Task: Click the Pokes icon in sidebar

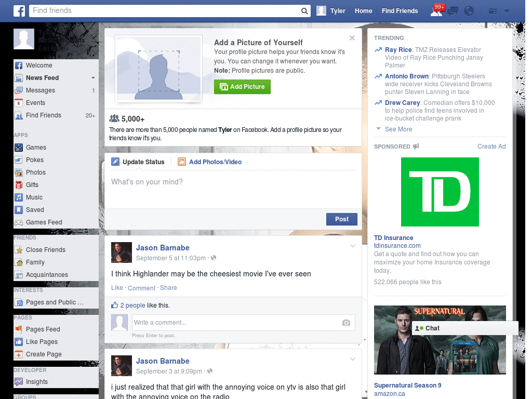Action: coord(19,160)
